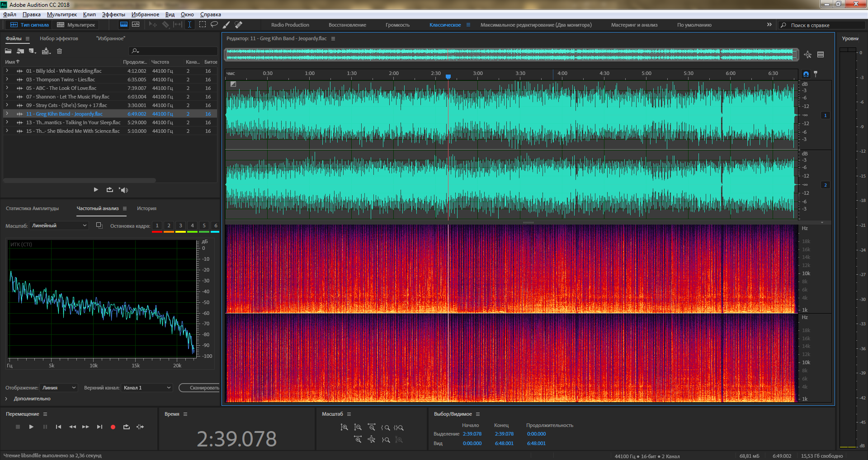Click the Open File folder icon
This screenshot has height=460, width=868.
[8, 51]
